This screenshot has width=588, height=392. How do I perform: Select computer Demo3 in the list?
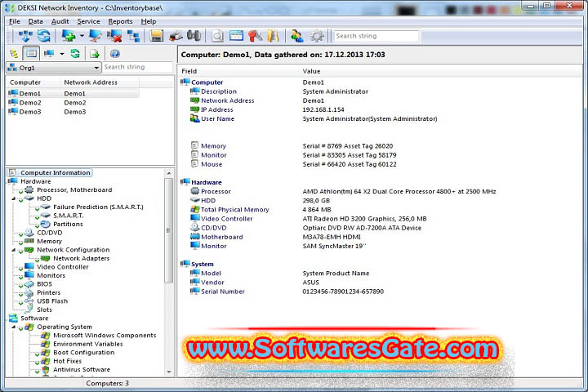[73, 111]
